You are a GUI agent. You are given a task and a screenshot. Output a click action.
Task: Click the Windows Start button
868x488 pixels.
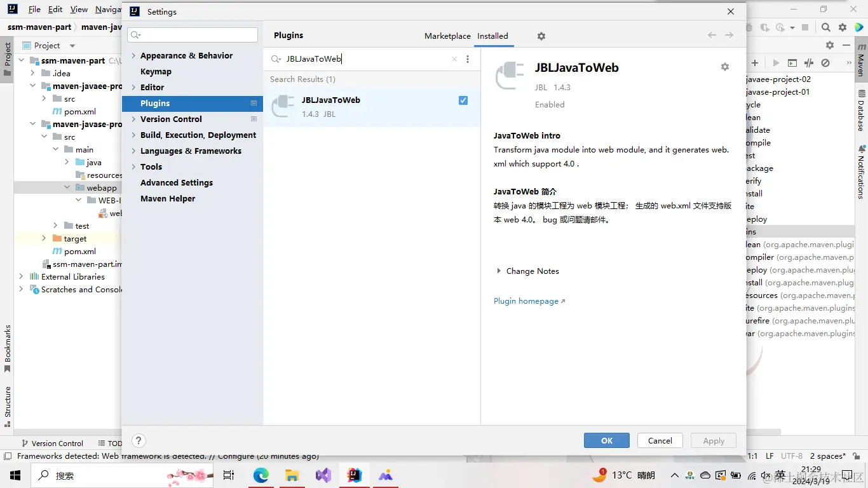(15, 475)
